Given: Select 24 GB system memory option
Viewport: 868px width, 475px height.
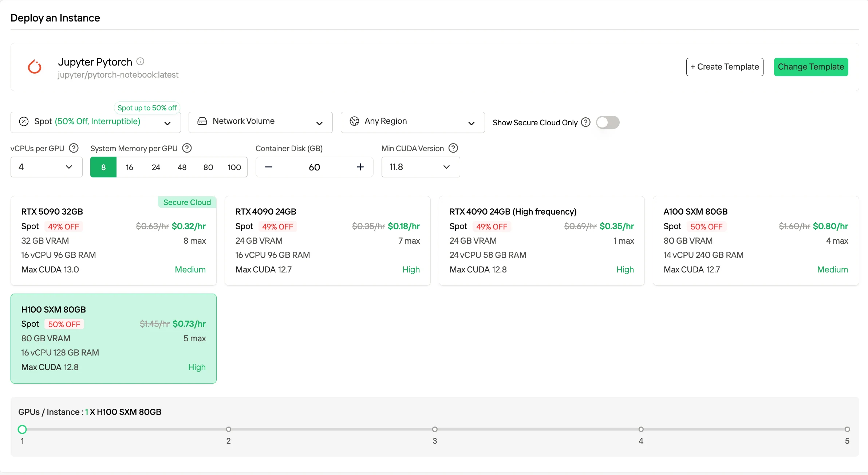Looking at the screenshot, I should 156,167.
